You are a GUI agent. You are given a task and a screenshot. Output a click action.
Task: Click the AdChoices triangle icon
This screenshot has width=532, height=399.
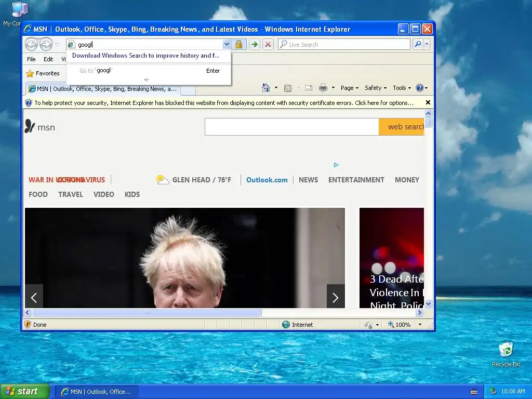tap(336, 165)
